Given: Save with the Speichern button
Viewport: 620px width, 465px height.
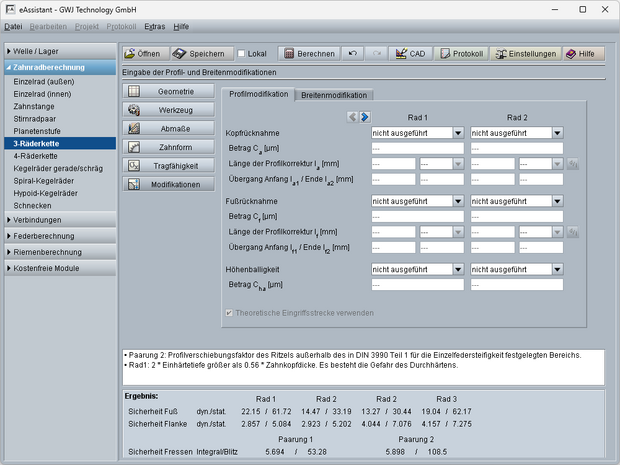Looking at the screenshot, I should [199, 53].
